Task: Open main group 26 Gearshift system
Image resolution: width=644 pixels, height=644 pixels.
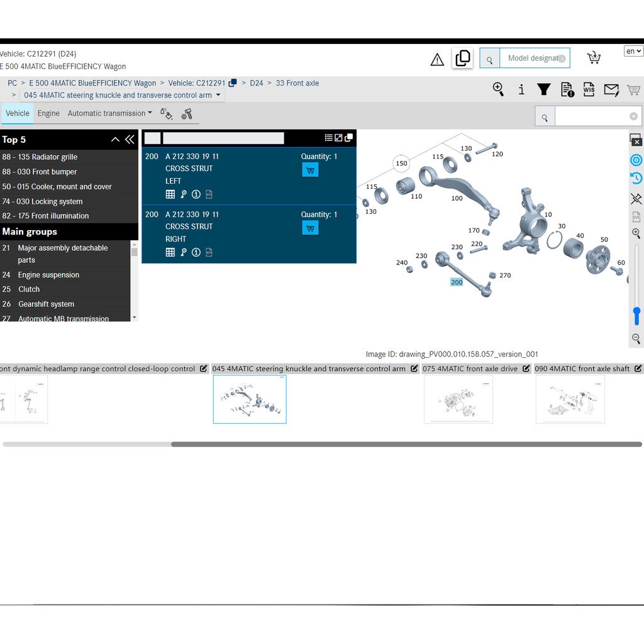Action: [x=65, y=304]
